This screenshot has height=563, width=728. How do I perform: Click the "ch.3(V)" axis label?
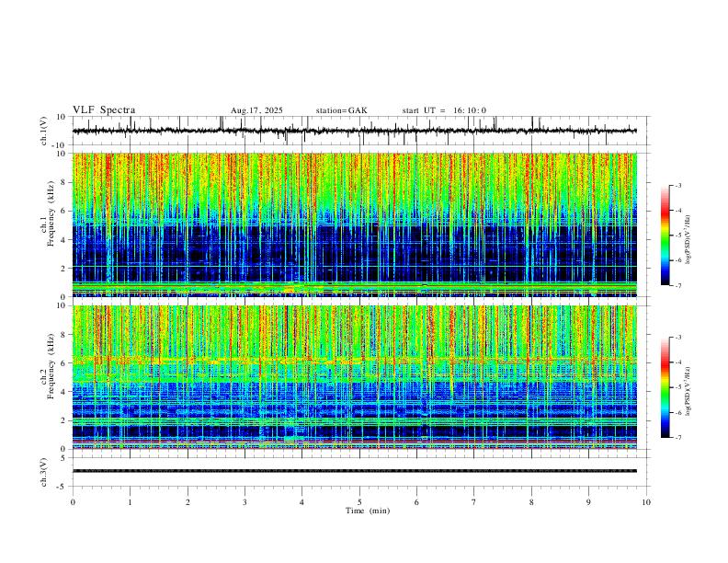click(44, 472)
